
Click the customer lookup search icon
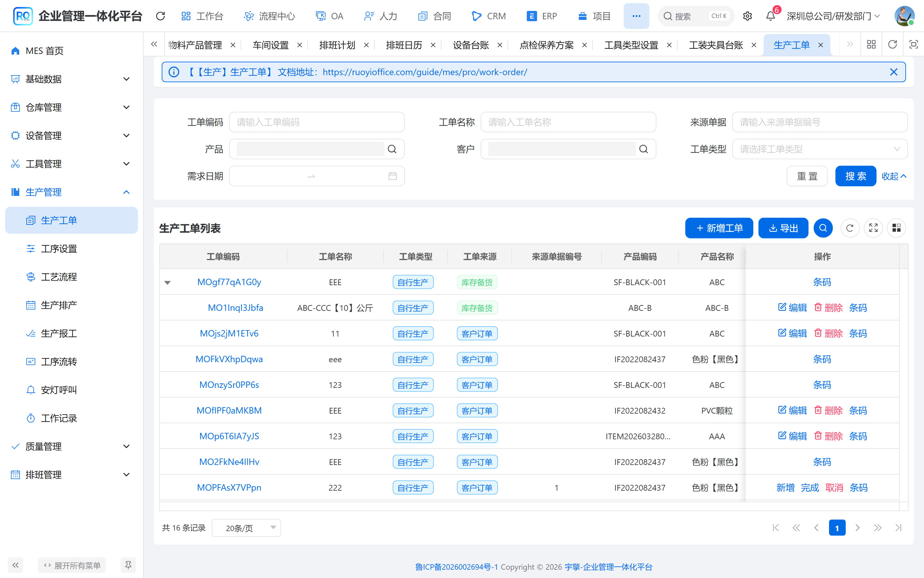(x=643, y=149)
